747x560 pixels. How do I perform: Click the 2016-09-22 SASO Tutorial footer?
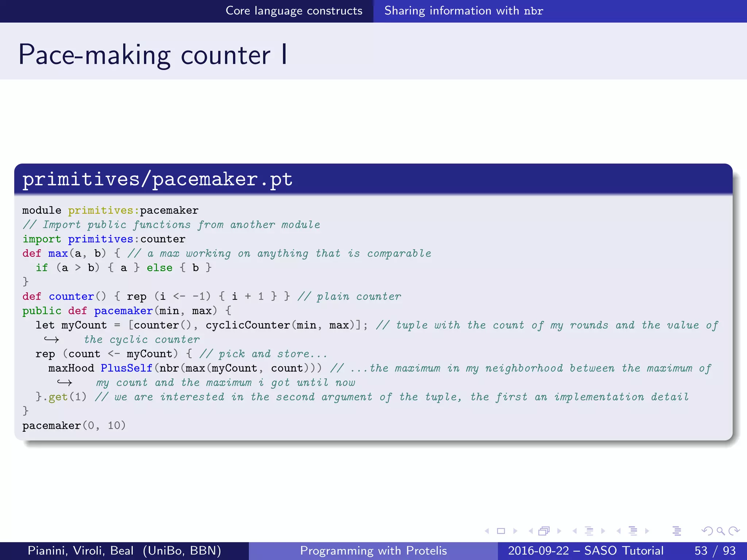(586, 551)
